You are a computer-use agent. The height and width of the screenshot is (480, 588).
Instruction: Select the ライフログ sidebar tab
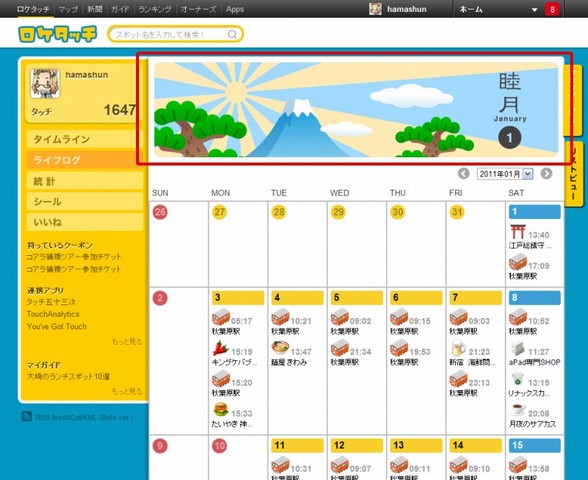(85, 160)
